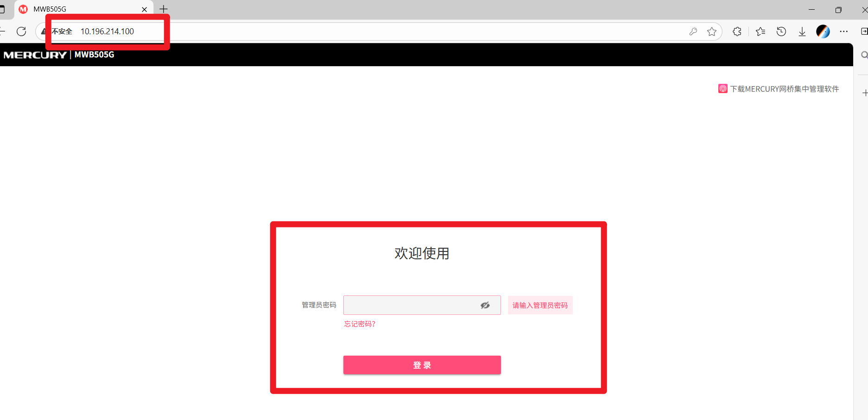
Task: Click the 登录 login button
Action: click(x=422, y=365)
